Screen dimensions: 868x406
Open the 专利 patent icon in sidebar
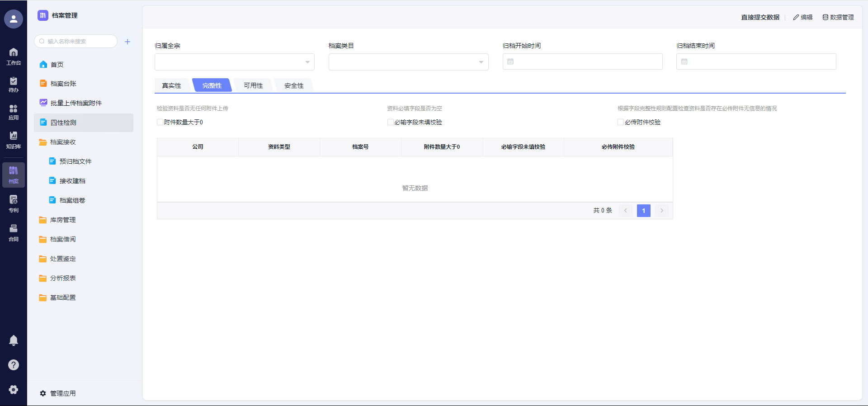[14, 203]
